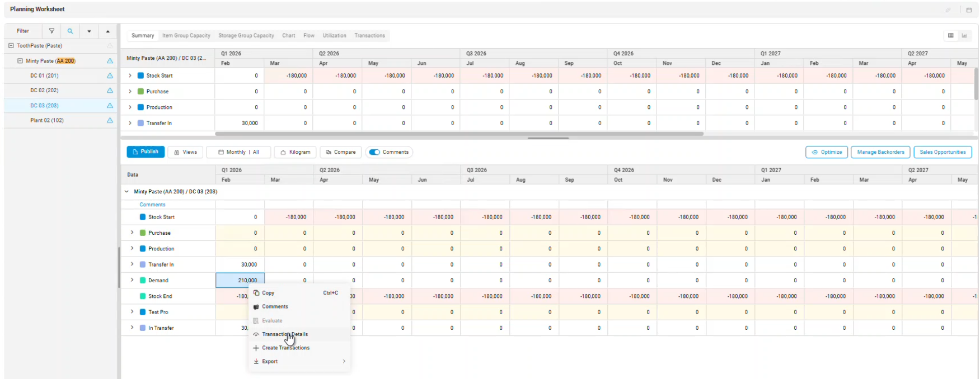Click the Publish button
The height and width of the screenshot is (379, 980).
tap(146, 152)
